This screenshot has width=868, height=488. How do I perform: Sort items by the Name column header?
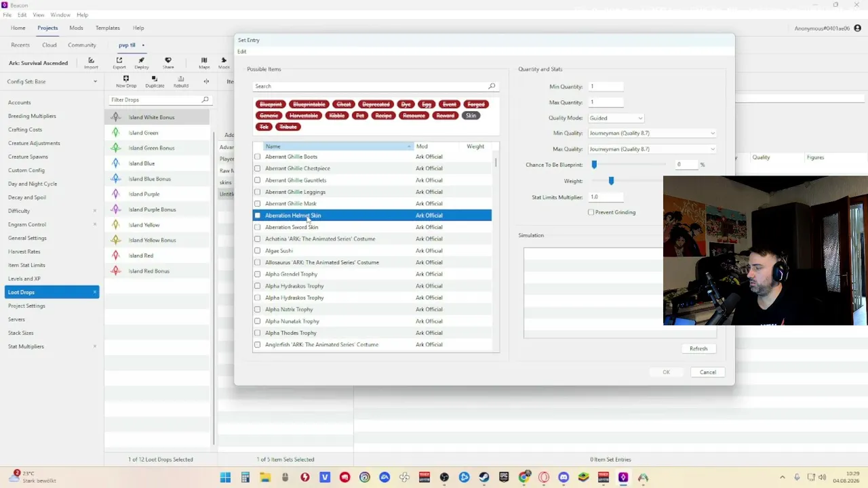(x=338, y=146)
